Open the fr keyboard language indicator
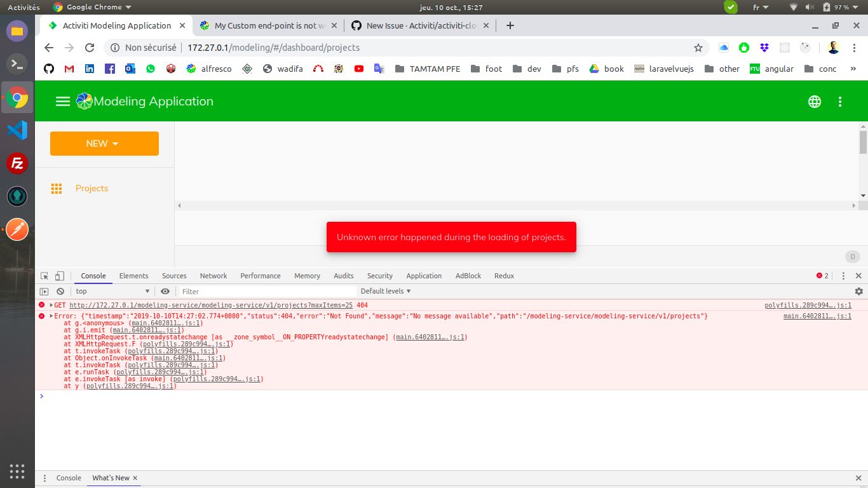868x488 pixels. click(x=760, y=8)
